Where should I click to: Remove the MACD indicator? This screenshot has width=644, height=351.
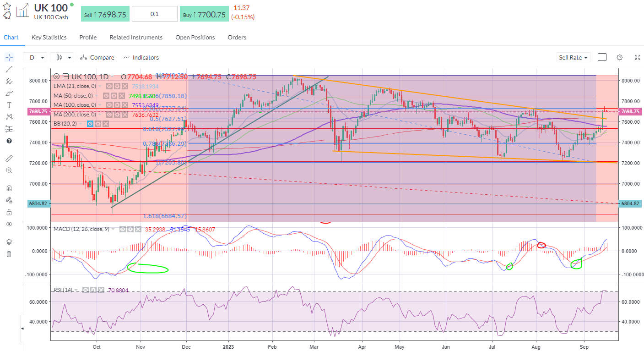pyautogui.click(x=138, y=229)
